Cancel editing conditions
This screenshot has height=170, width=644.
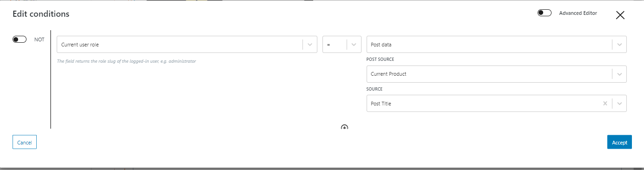25,142
